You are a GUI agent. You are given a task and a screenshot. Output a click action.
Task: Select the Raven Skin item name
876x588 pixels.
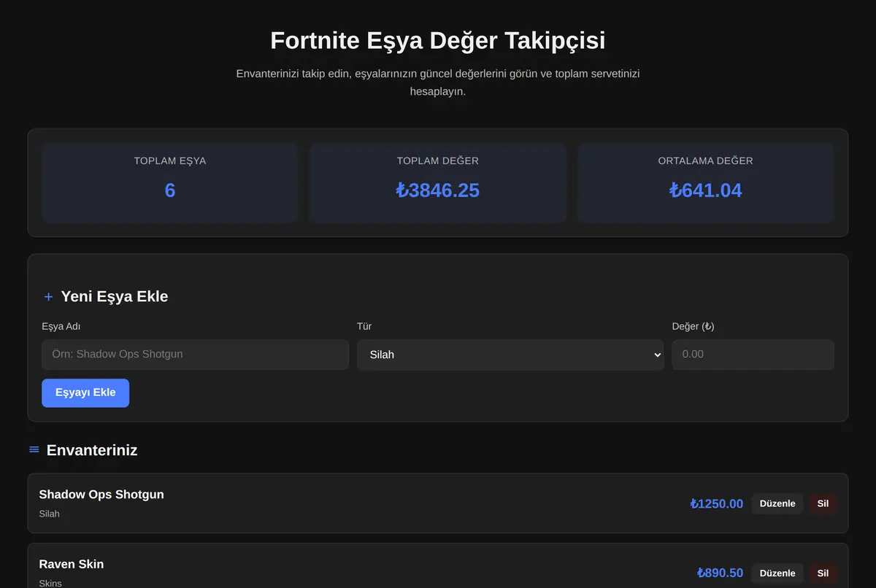pos(72,565)
